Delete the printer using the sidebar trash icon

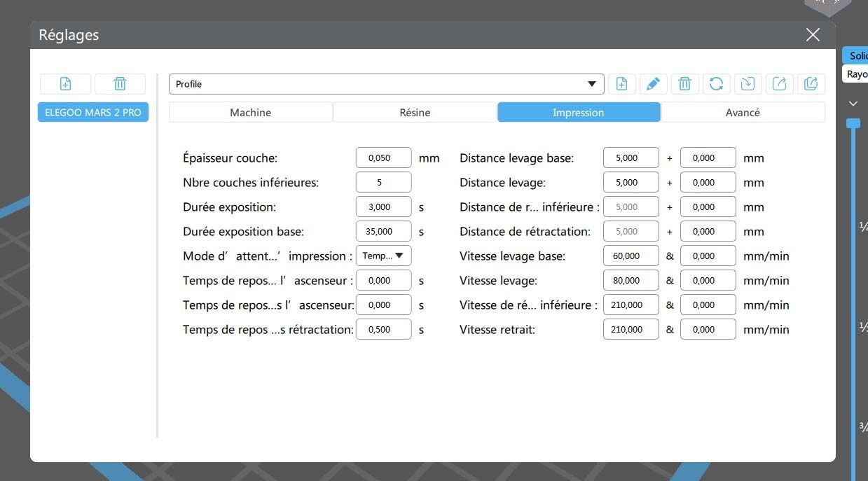point(120,84)
